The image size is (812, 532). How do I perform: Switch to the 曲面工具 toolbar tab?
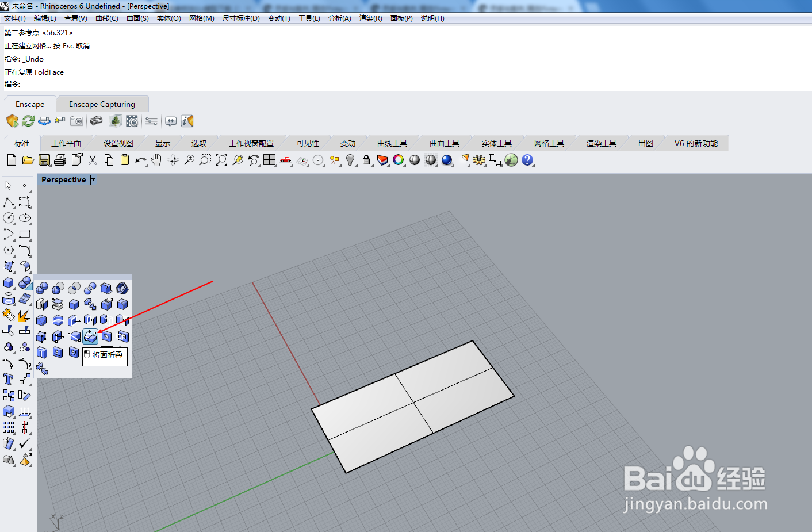point(445,143)
